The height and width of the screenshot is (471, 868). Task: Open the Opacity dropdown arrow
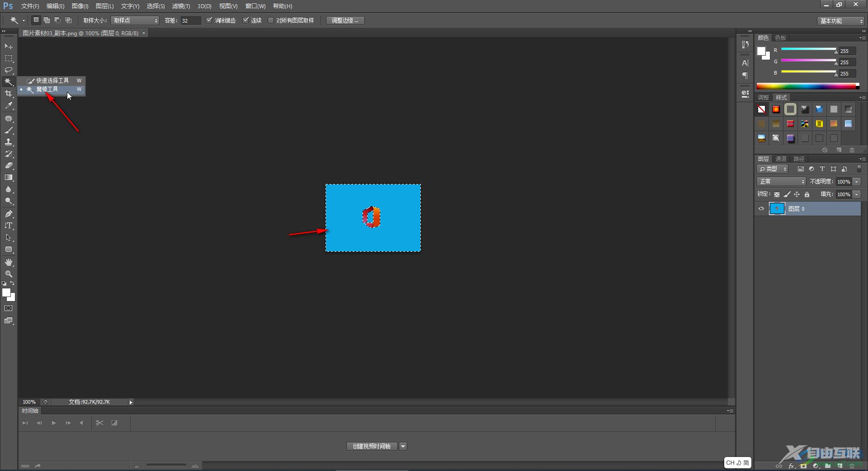coord(857,182)
